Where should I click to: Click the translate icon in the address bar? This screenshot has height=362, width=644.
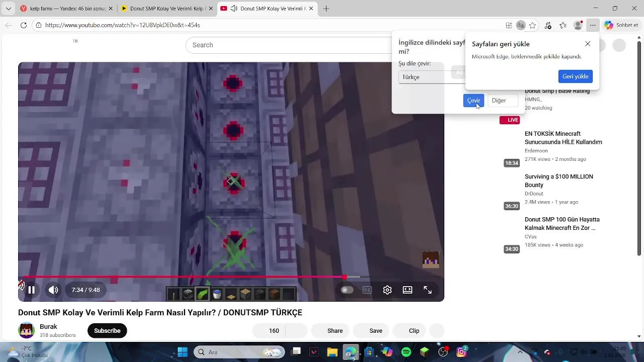pos(521,25)
